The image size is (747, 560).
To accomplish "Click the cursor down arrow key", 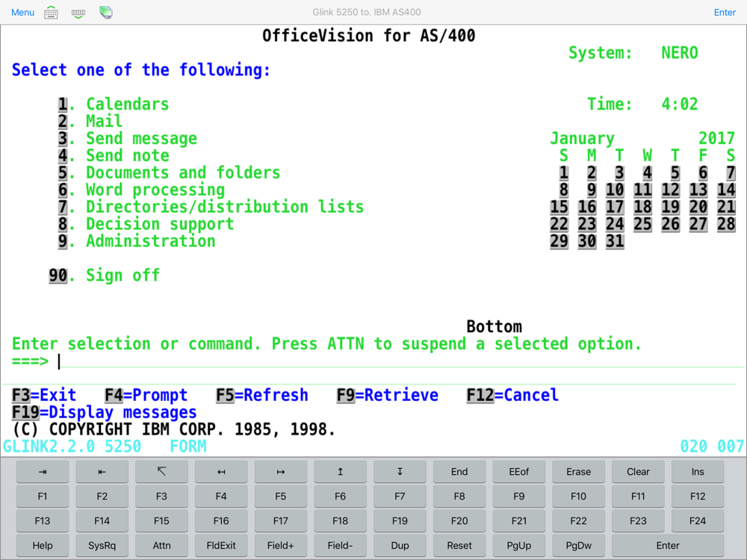I will click(x=400, y=471).
